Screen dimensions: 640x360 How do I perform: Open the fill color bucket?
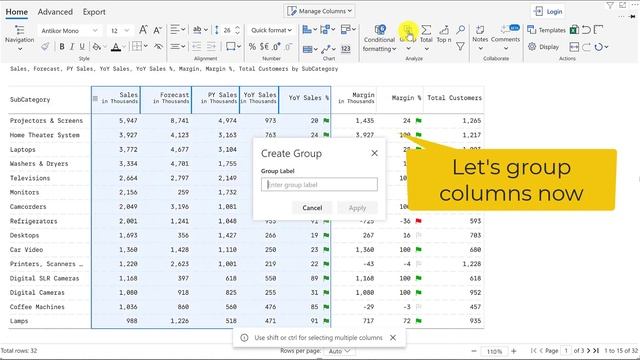tap(97, 47)
